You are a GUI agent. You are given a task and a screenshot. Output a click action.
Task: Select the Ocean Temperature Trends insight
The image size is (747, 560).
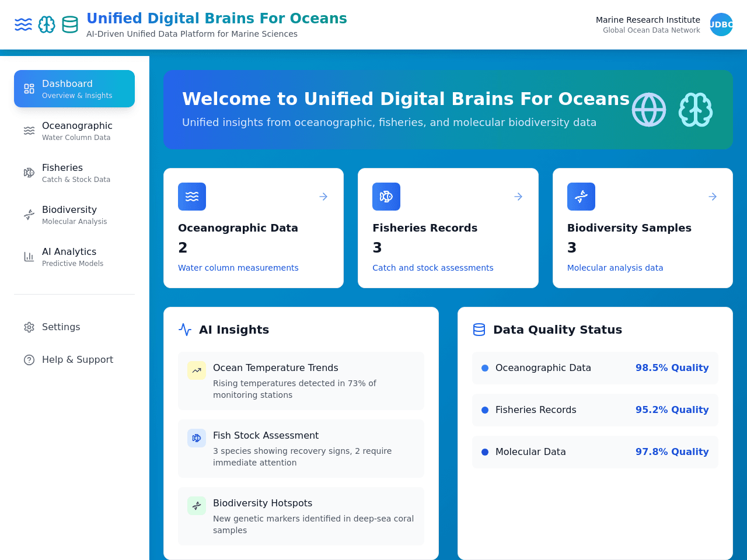point(301,381)
